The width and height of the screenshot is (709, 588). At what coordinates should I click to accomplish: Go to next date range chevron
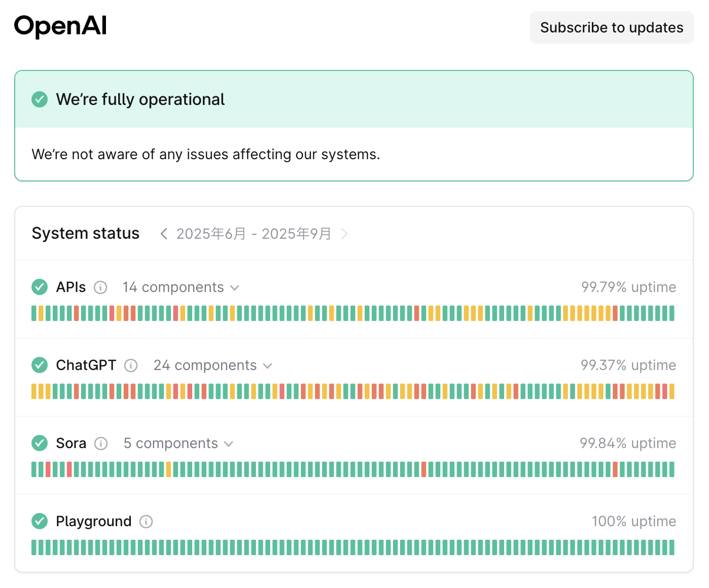point(344,234)
